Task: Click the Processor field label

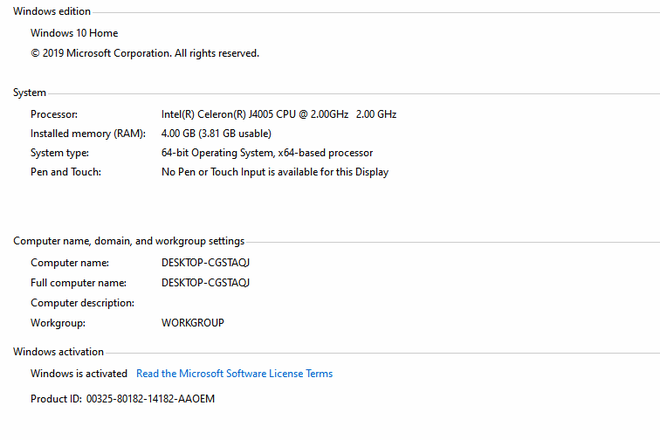Action: point(54,114)
